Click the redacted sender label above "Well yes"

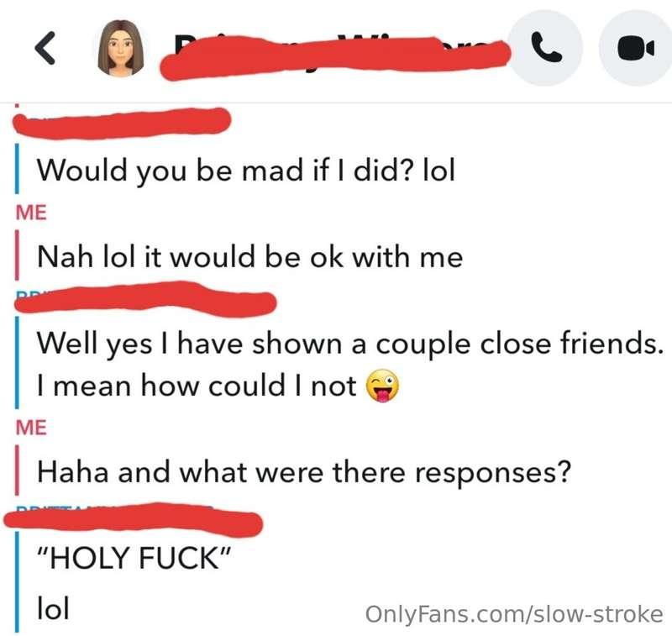(x=145, y=298)
